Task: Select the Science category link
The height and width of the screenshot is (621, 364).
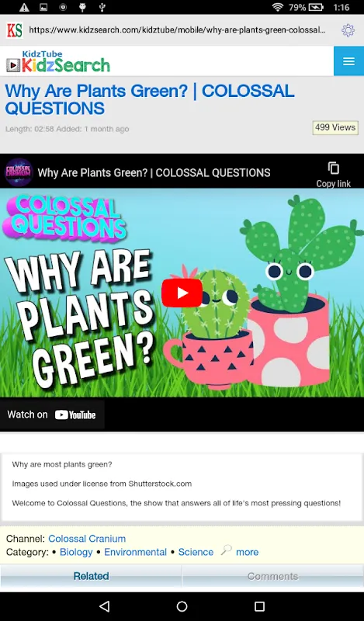Action: 196,552
